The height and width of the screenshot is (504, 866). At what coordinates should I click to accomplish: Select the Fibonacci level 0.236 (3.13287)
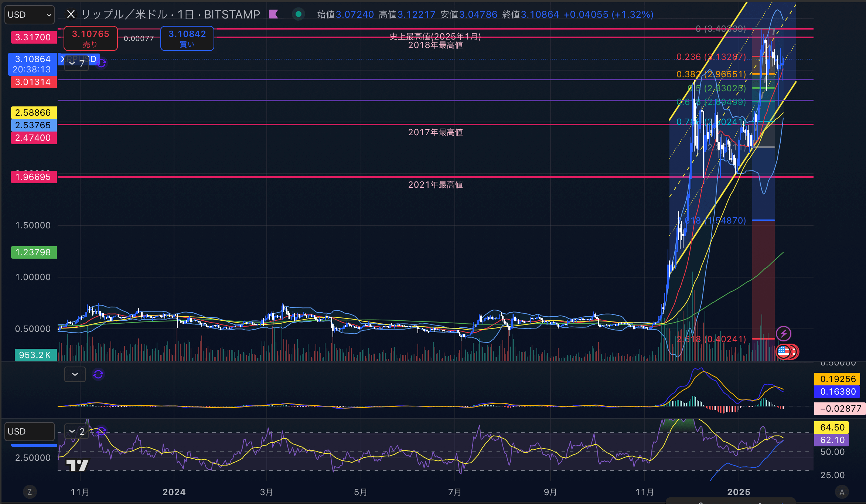click(x=711, y=57)
